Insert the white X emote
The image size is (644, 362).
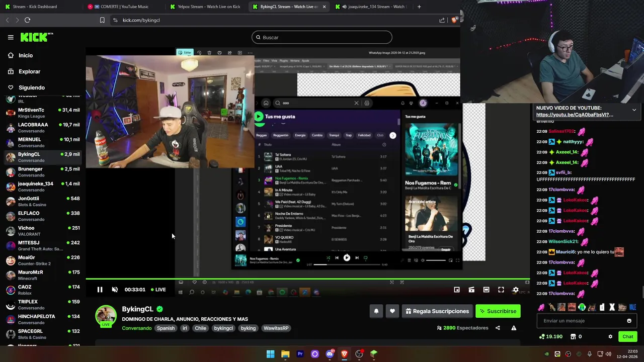tap(612, 307)
